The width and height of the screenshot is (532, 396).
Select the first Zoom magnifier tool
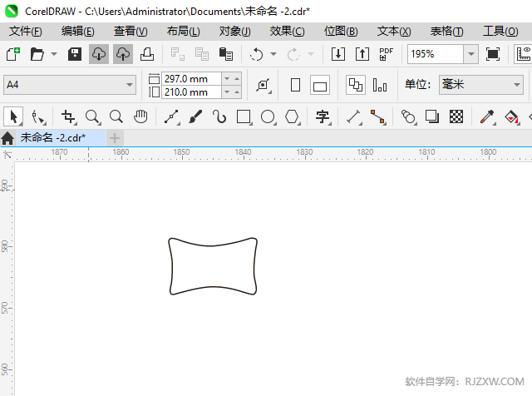pyautogui.click(x=92, y=117)
